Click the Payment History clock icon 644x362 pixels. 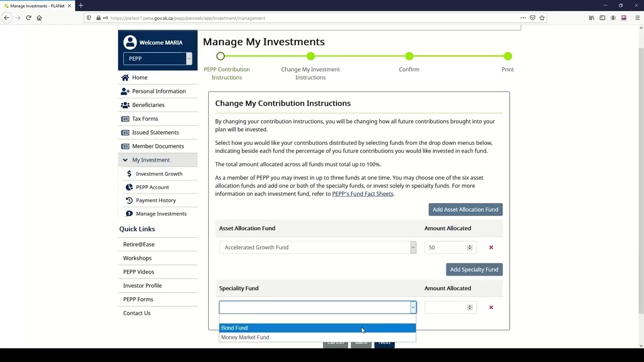(129, 200)
